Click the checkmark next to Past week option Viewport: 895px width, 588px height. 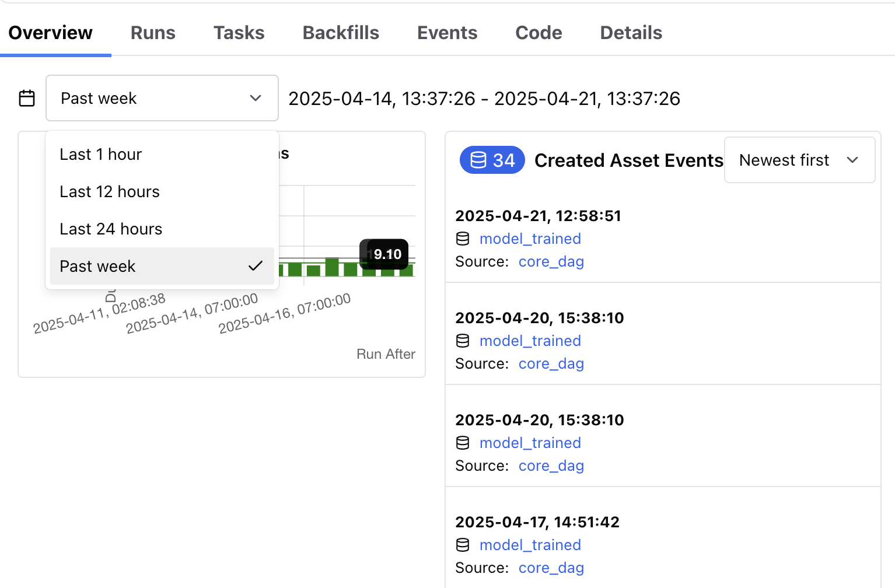point(256,266)
